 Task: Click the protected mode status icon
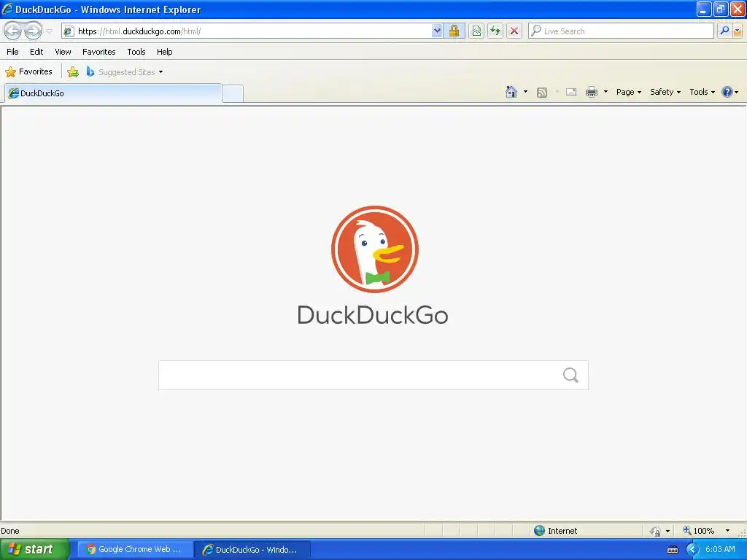tap(656, 531)
